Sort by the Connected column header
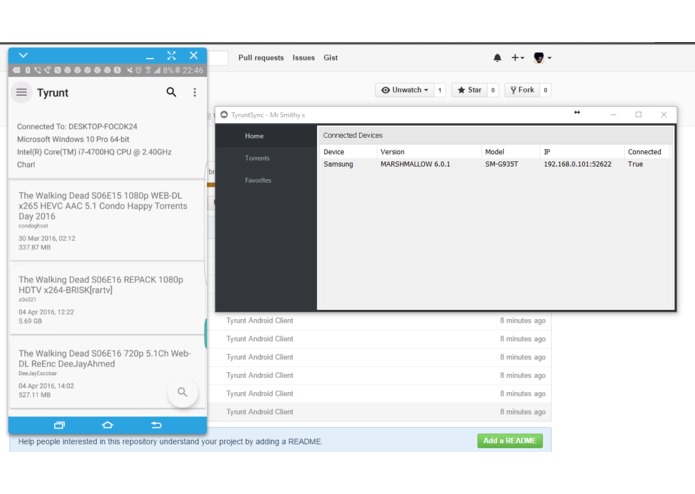This screenshot has height=494, width=695. (x=648, y=152)
